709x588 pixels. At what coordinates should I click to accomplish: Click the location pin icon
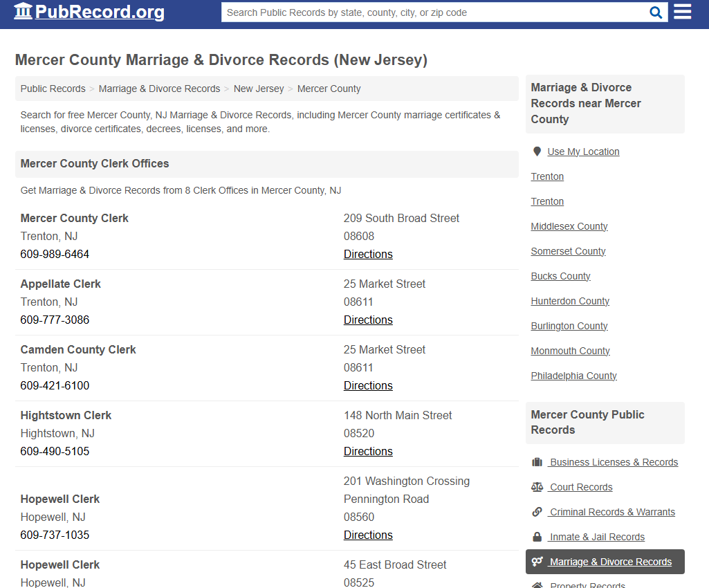[x=537, y=151]
